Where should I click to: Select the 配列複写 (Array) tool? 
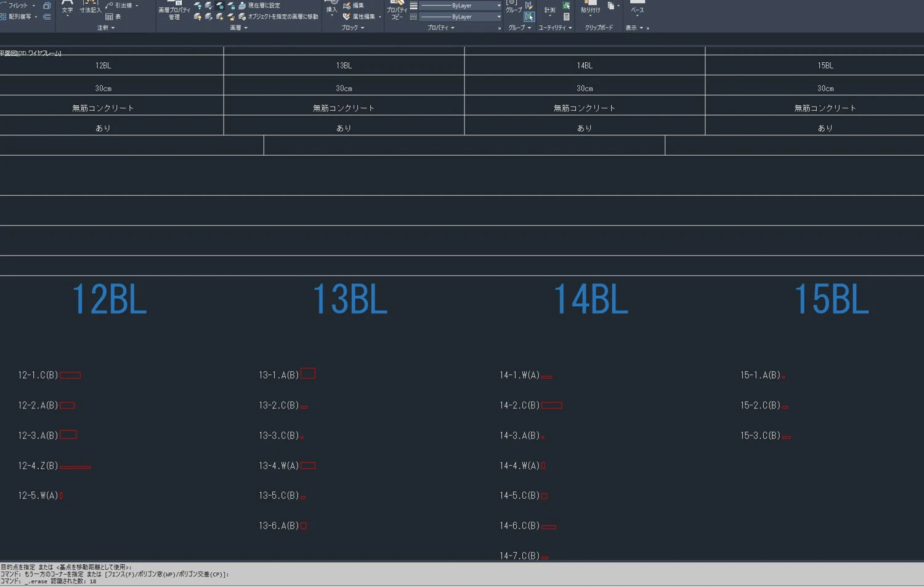[x=17, y=17]
